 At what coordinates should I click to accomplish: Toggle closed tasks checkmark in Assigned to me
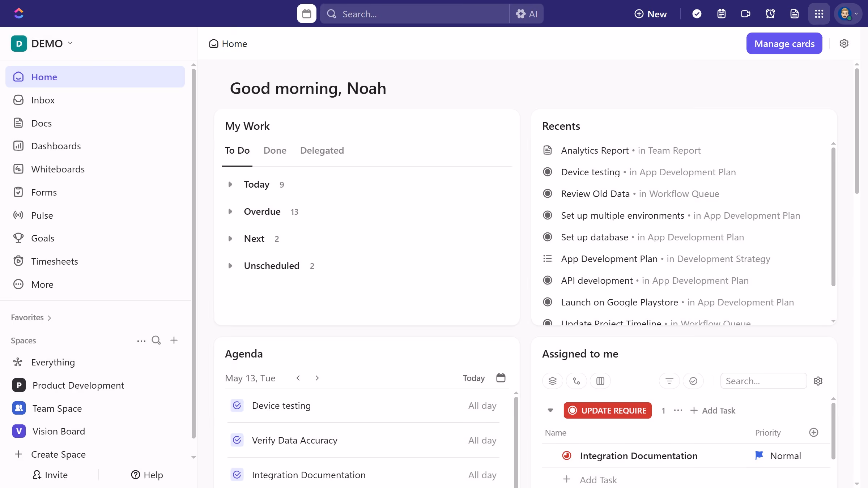point(693,381)
